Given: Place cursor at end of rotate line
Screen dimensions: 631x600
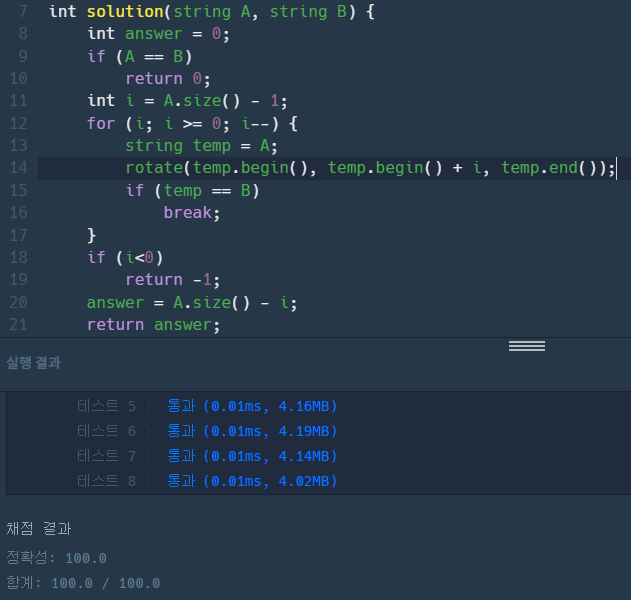Looking at the screenshot, I should [x=615, y=168].
